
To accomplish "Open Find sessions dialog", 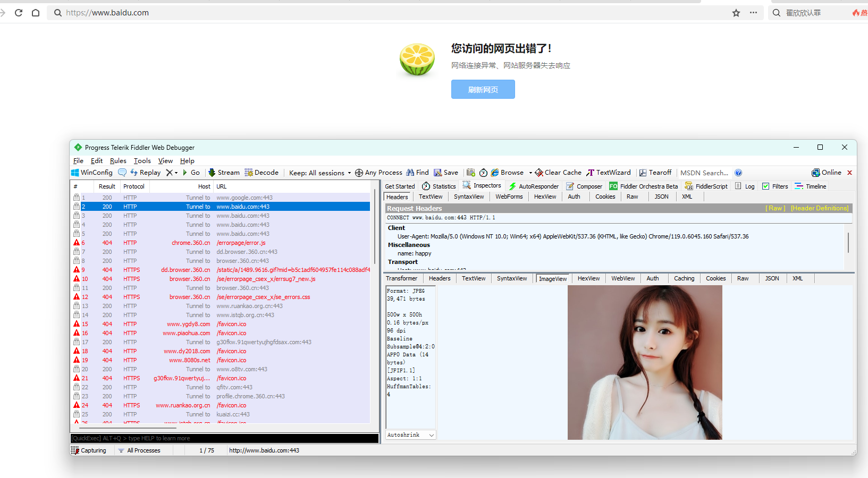I will pyautogui.click(x=417, y=173).
